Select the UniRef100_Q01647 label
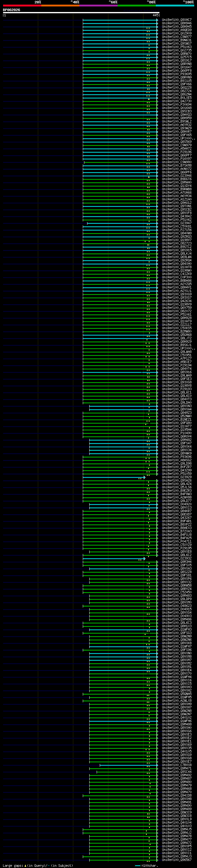The width and height of the screenshot is (197, 868). pos(177,67)
